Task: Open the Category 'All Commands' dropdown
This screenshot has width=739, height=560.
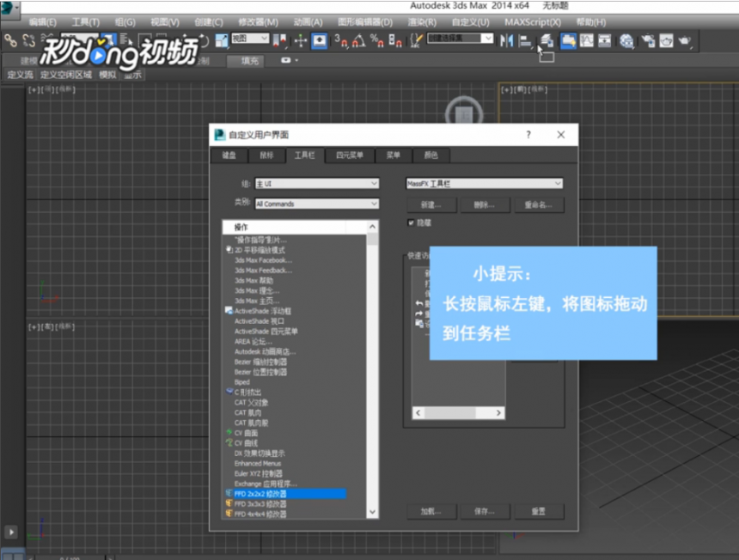Action: [317, 204]
